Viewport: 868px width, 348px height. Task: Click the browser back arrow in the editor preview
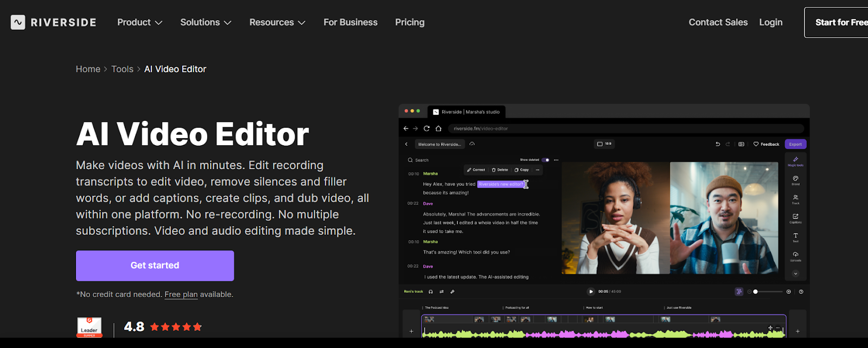pos(406,128)
